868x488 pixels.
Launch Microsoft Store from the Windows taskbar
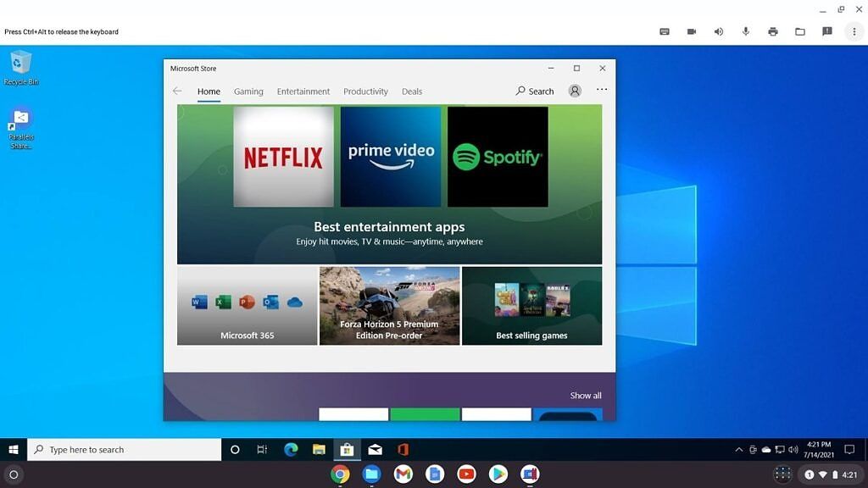point(348,449)
